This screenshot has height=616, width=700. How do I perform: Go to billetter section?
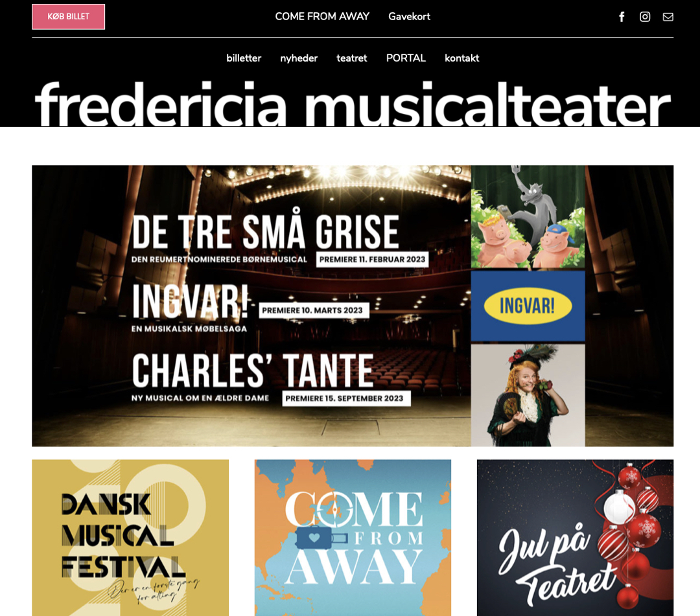(x=244, y=58)
